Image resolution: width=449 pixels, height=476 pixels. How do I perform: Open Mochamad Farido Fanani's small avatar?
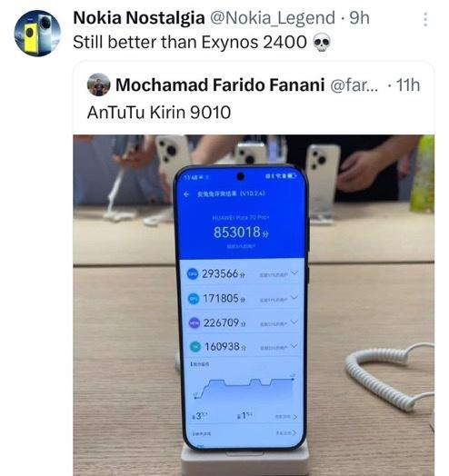click(98, 84)
